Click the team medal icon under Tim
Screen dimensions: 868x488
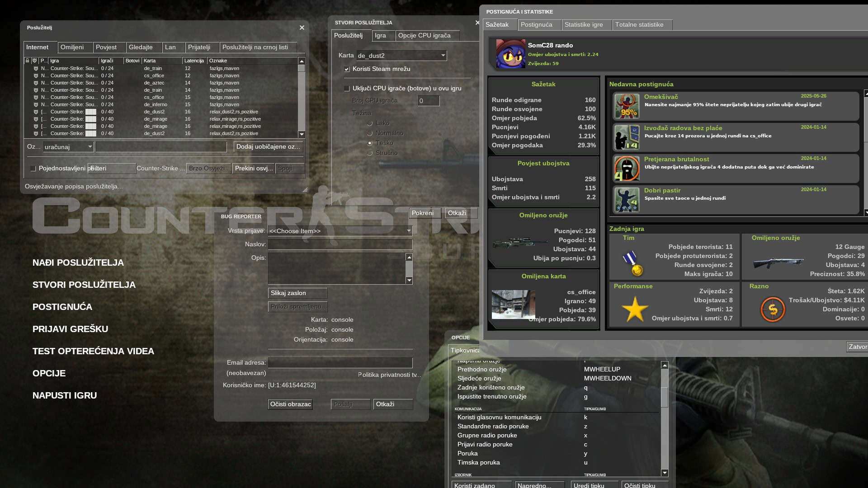(x=633, y=263)
